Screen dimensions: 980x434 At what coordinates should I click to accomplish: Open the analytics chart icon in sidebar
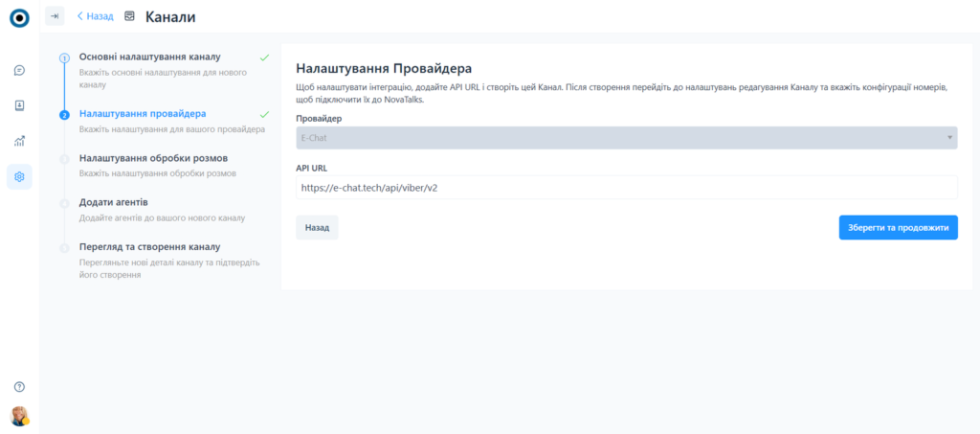[x=19, y=141]
